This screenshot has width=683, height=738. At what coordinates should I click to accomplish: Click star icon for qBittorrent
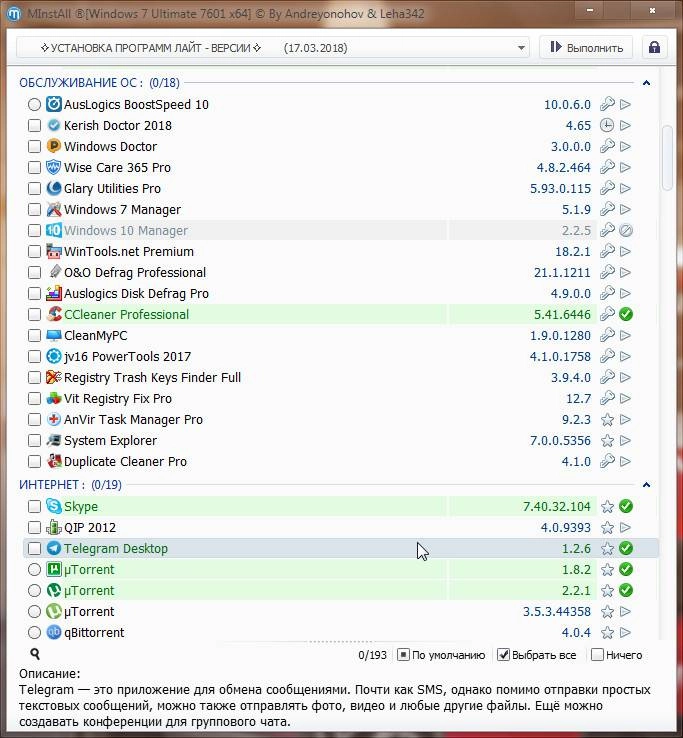[x=607, y=633]
